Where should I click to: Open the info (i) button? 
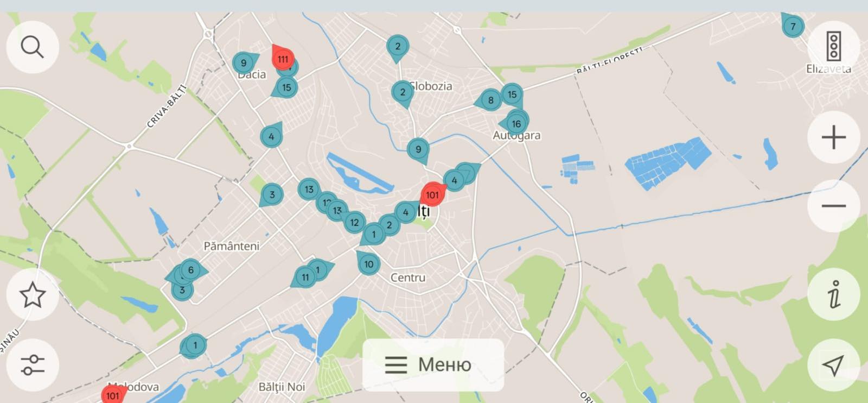click(834, 294)
